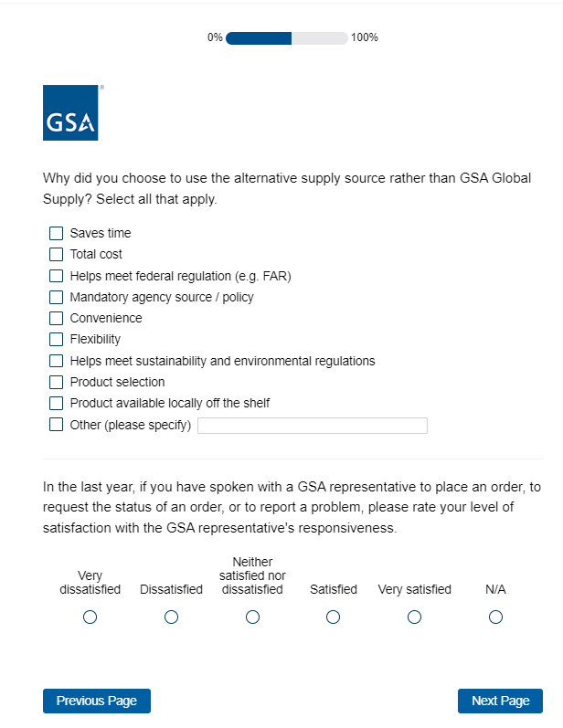Click the Other specify text field

(x=312, y=426)
